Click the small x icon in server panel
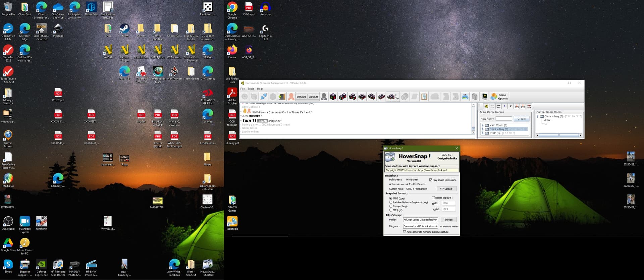Image resolution: width=644 pixels, height=280 pixels. 511,106
